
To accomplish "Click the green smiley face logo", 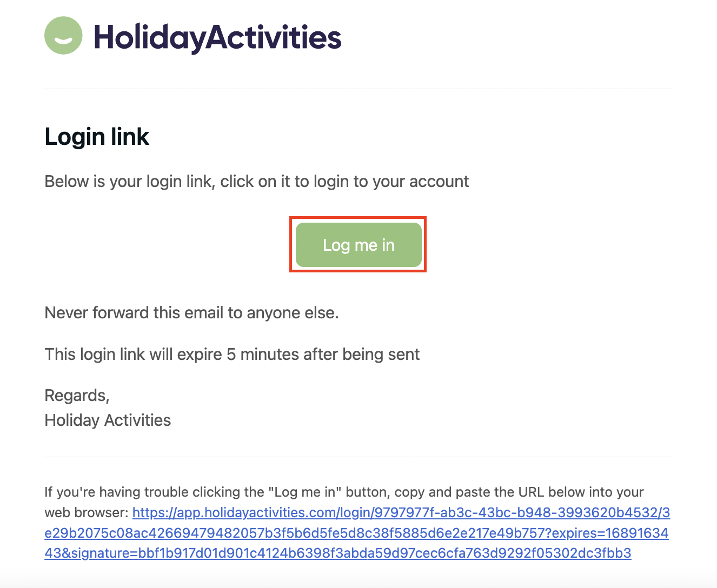I will coord(63,36).
